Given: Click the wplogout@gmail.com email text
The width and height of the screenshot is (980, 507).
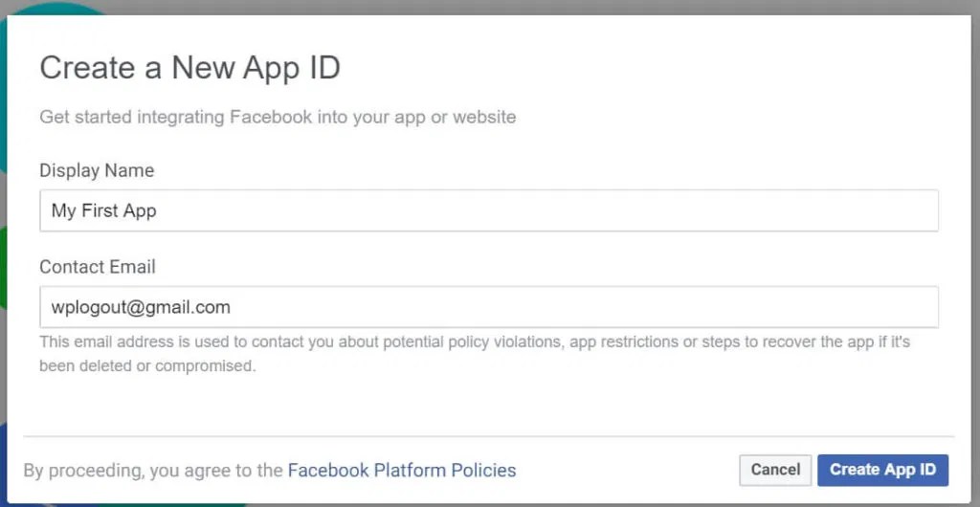Looking at the screenshot, I should click(x=141, y=307).
